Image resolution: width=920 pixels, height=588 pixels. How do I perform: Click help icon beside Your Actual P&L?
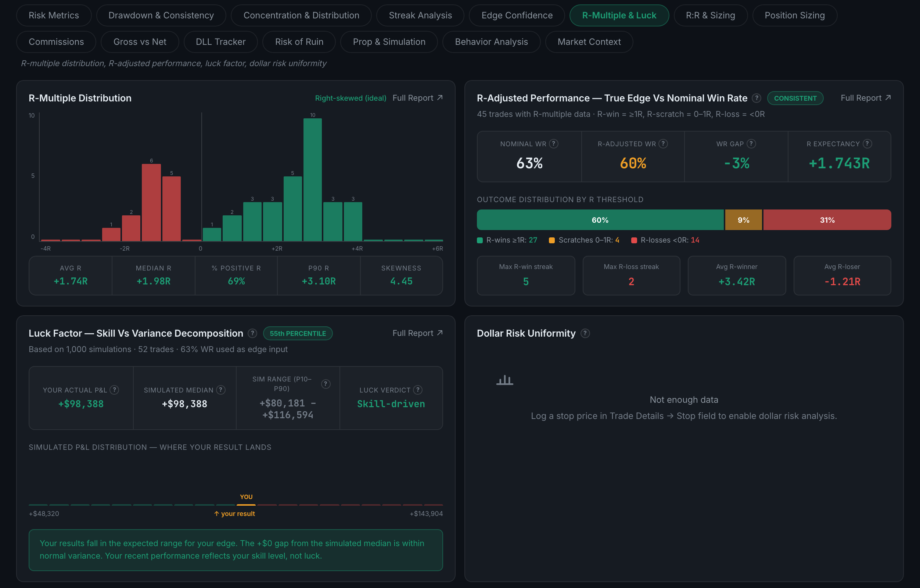(x=114, y=390)
